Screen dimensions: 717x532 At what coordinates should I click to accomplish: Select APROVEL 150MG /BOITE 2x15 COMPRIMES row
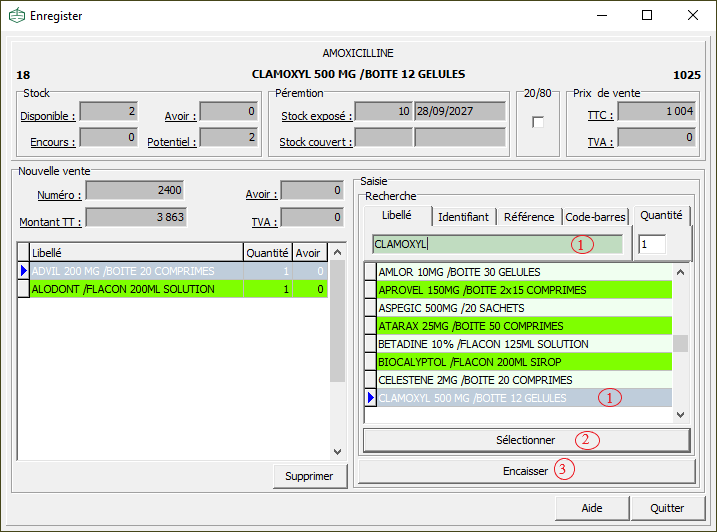pos(524,290)
